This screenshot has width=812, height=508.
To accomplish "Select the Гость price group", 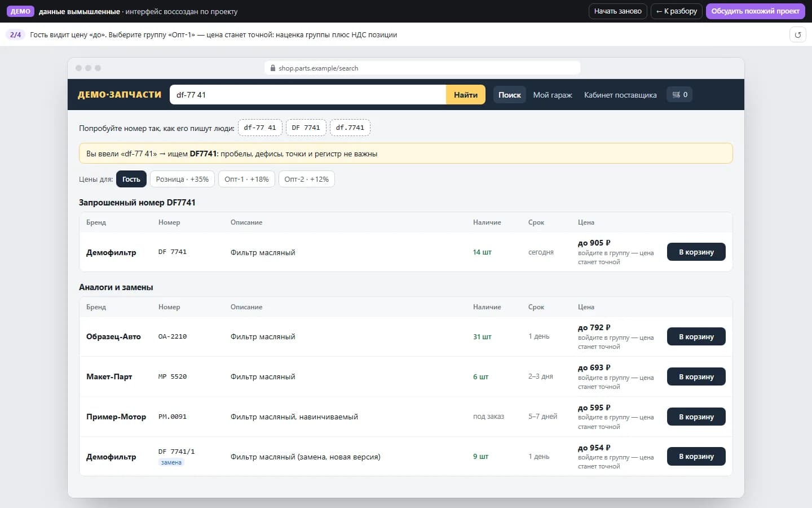I will [131, 179].
